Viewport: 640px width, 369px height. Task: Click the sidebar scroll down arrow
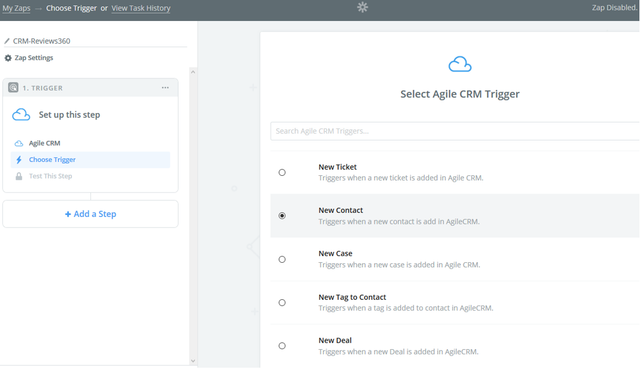click(x=193, y=361)
